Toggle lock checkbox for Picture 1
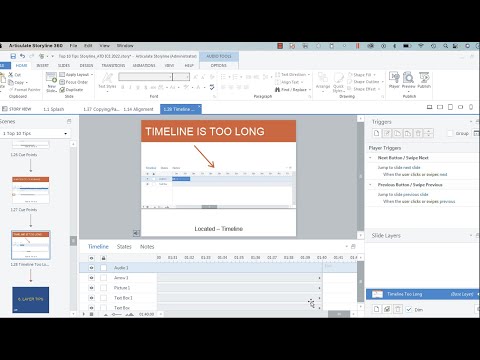This screenshot has height=360, width=480. tap(104, 288)
